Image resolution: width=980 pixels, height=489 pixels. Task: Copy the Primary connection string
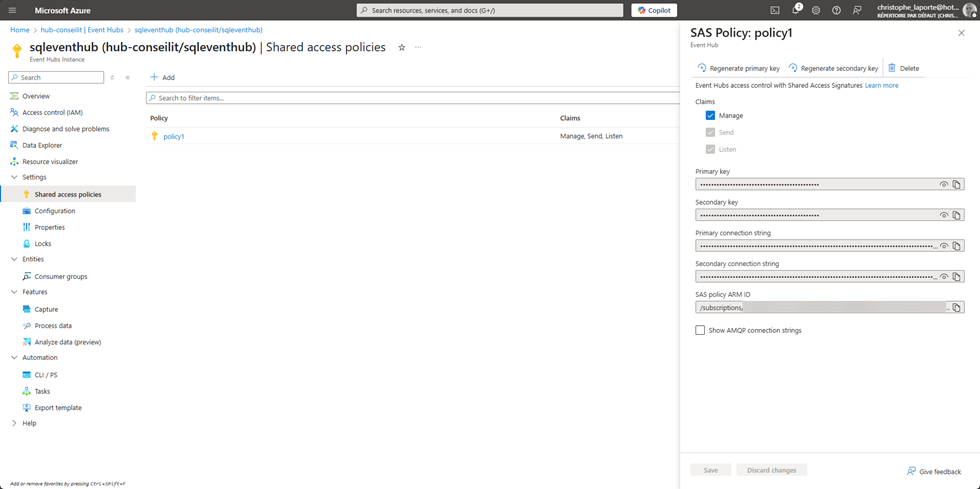coord(956,246)
